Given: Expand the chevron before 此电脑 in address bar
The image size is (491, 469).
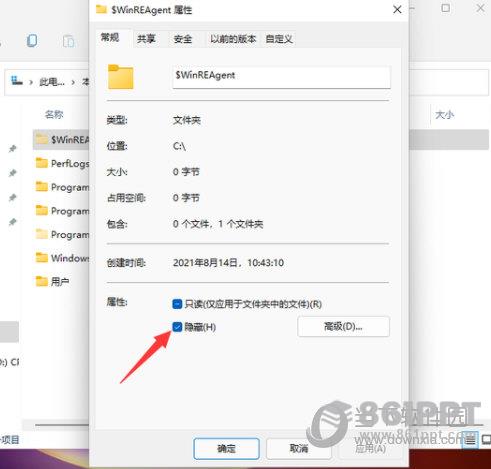Looking at the screenshot, I should pos(31,82).
